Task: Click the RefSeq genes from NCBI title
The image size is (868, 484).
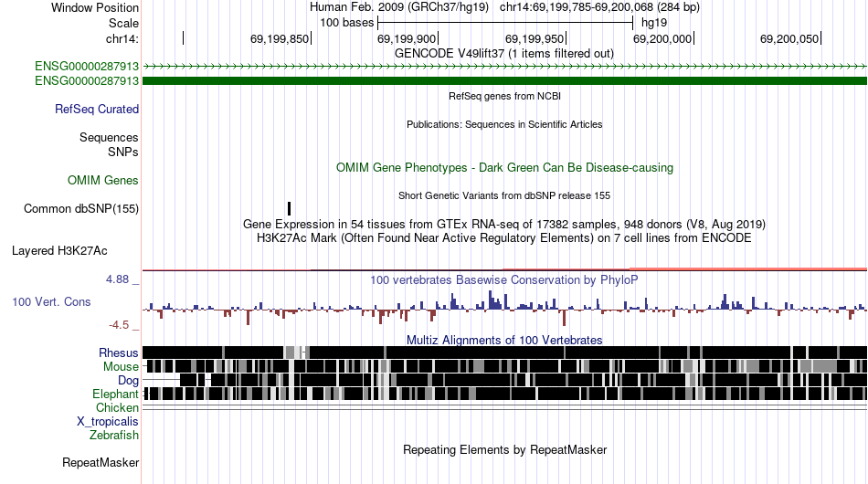Action: point(504,96)
